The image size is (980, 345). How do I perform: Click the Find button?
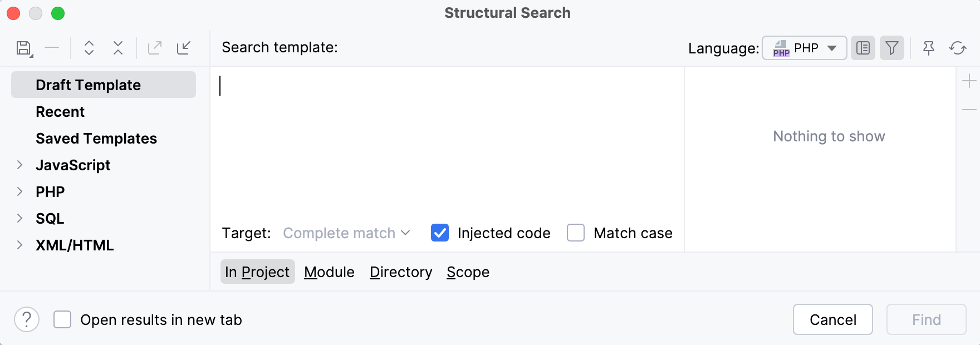(x=926, y=319)
